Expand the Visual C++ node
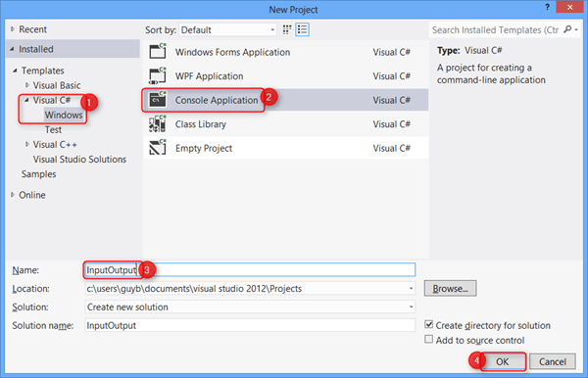This screenshot has height=378, width=588. 27,144
